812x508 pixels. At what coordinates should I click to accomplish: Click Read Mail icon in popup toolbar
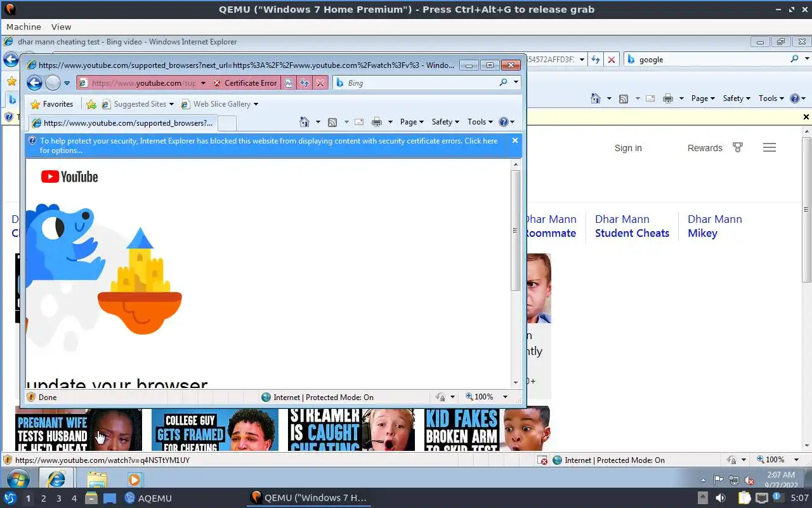pos(359,122)
